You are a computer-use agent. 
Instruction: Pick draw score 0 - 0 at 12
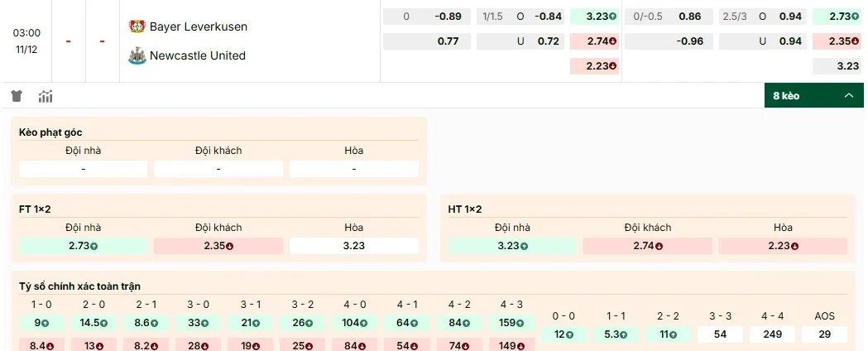[563, 334]
